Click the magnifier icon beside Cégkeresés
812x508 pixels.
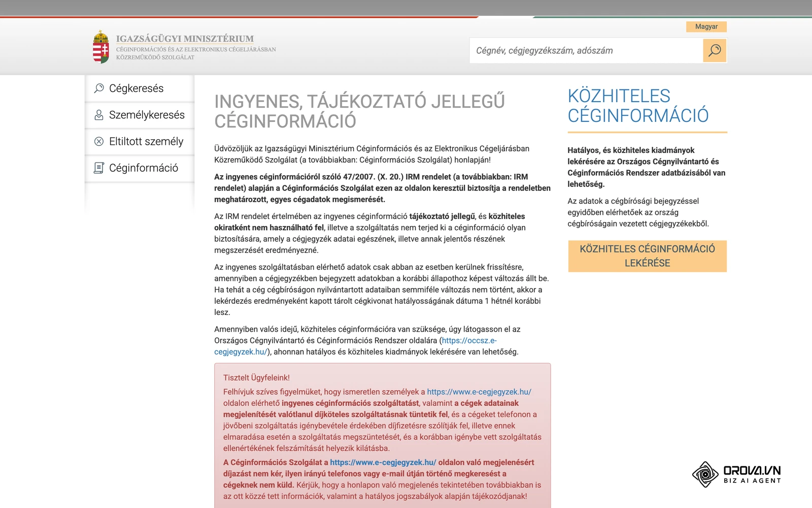[99, 88]
